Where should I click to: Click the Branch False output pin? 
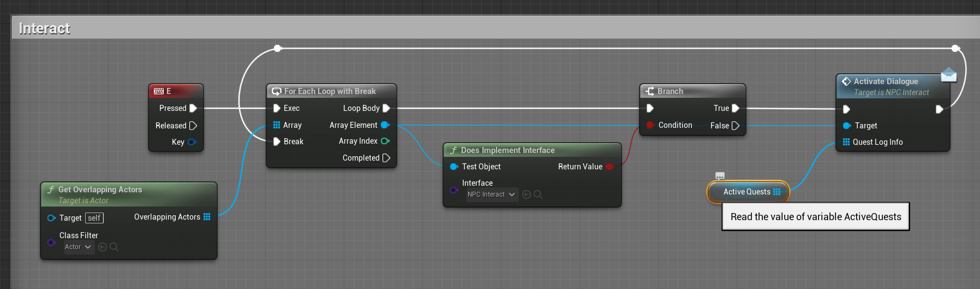click(736, 126)
